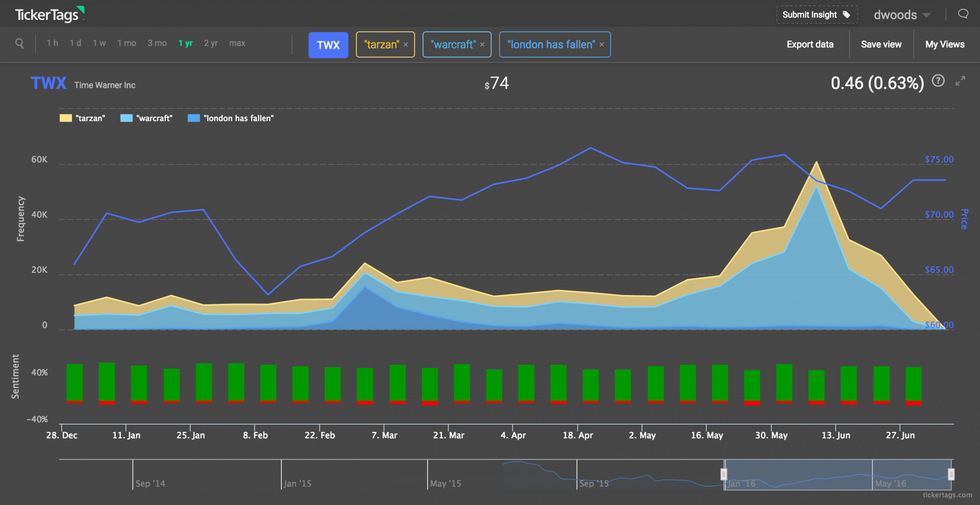The image size is (980, 505).
Task: Click Export data
Action: (x=810, y=44)
